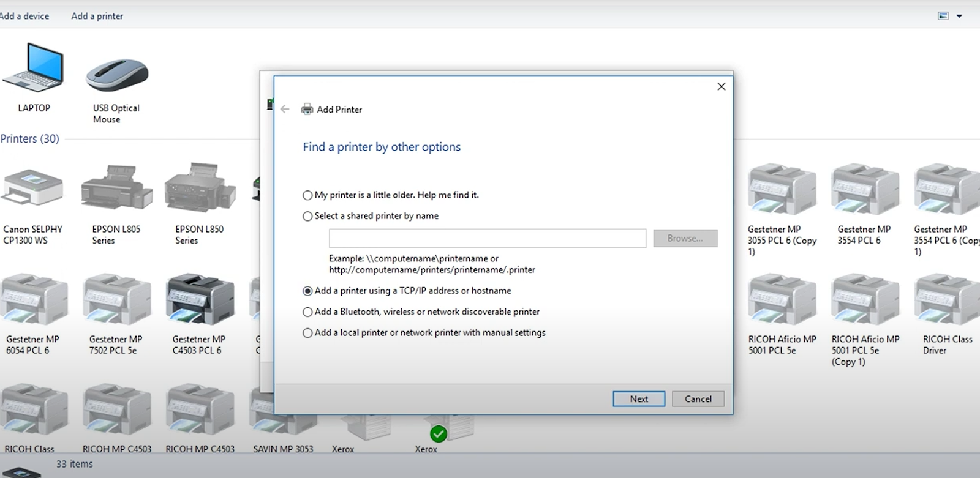Open the view options dropdown arrow
Image resolution: width=980 pixels, height=478 pixels.
point(959,17)
